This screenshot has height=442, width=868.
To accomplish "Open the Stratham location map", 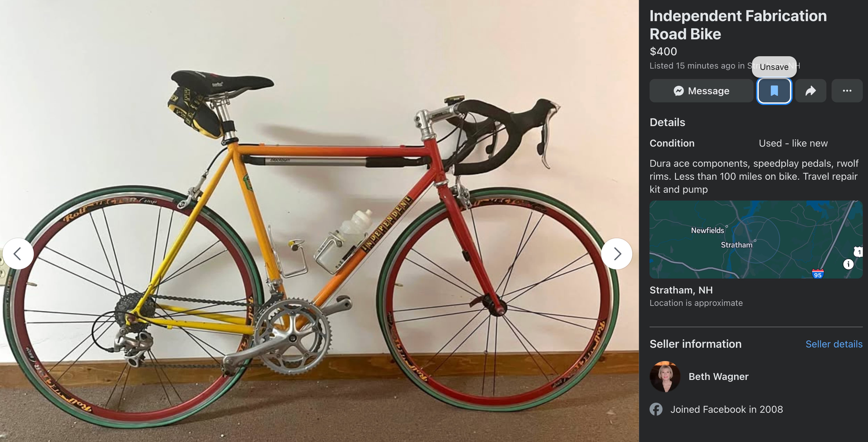I will click(x=756, y=239).
